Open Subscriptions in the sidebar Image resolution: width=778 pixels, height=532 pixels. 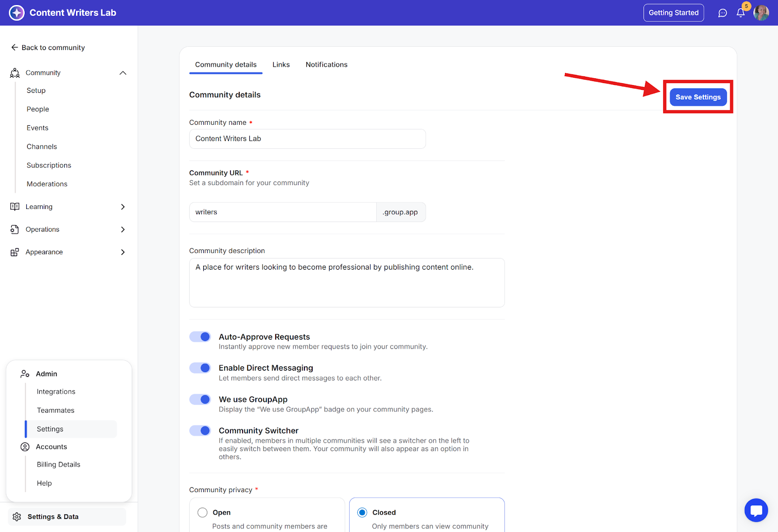click(x=49, y=165)
